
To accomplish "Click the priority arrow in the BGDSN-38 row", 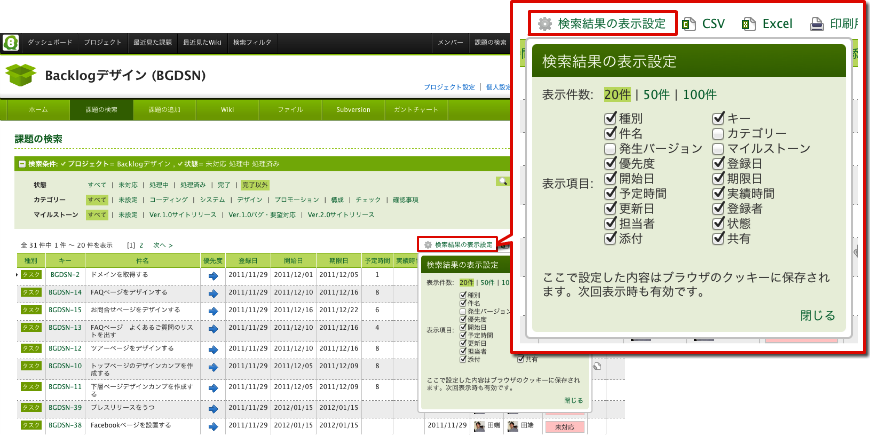I will (213, 427).
